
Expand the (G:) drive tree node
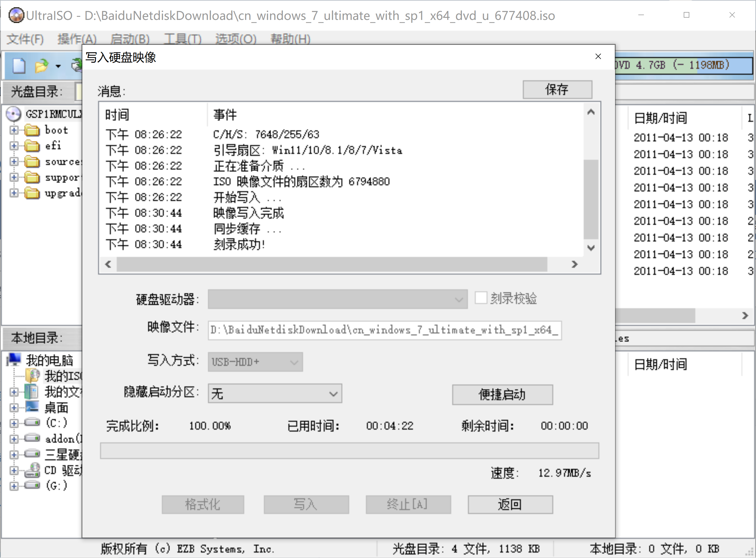[x=14, y=486]
